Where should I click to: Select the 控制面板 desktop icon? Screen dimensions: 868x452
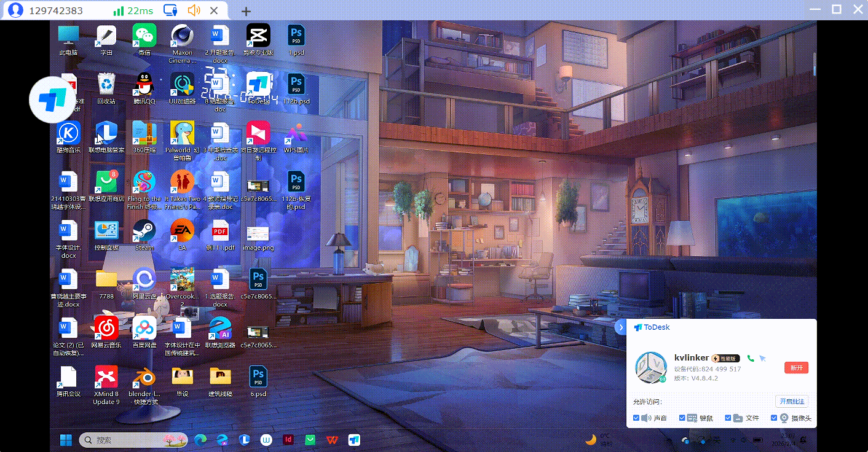(x=106, y=235)
